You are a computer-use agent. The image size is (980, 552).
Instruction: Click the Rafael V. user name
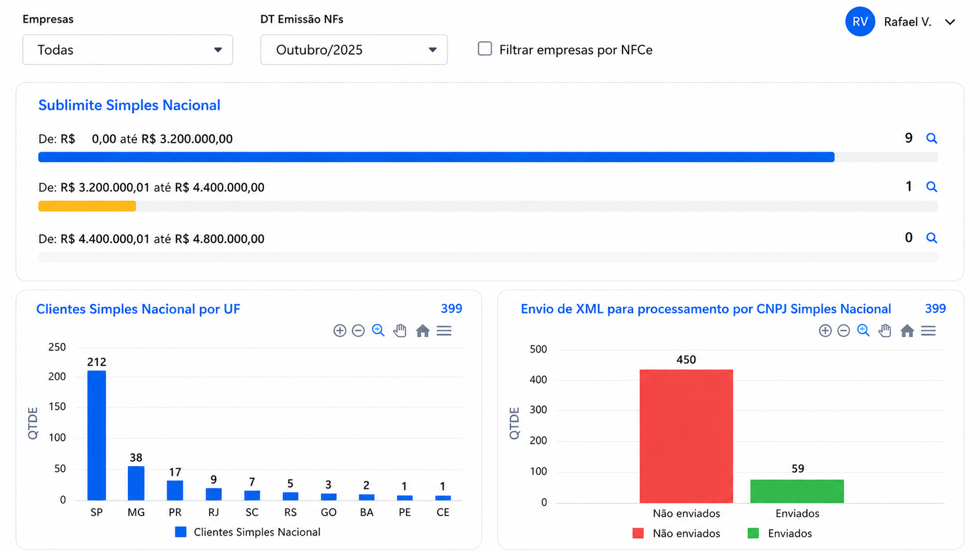[x=908, y=22]
